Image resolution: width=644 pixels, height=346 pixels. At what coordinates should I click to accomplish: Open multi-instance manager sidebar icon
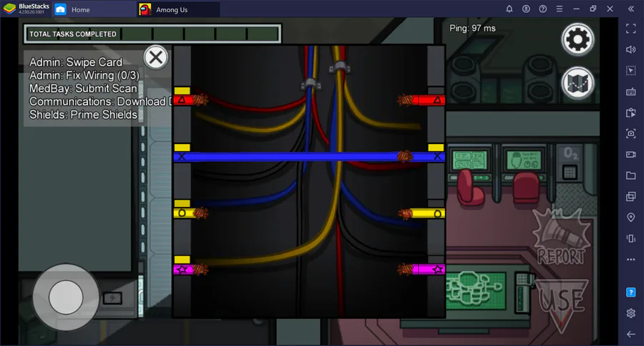click(x=631, y=197)
